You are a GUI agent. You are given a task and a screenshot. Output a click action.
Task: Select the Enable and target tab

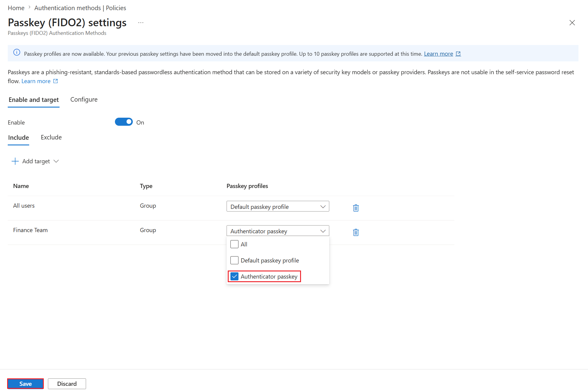[34, 100]
